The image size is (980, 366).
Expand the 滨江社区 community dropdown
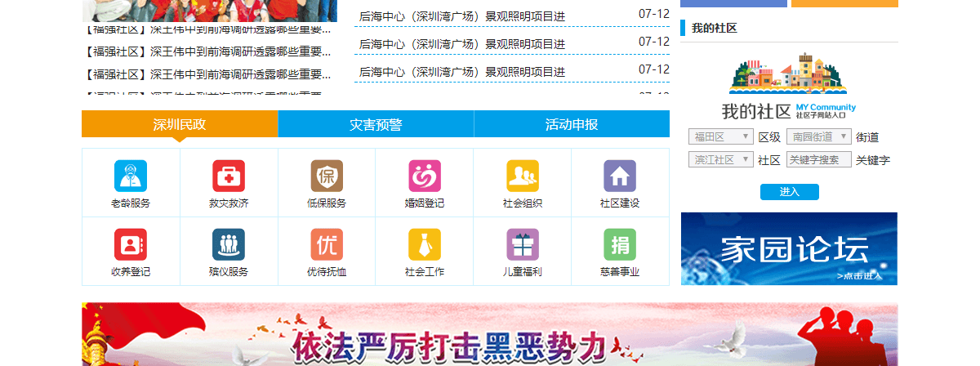click(x=720, y=159)
